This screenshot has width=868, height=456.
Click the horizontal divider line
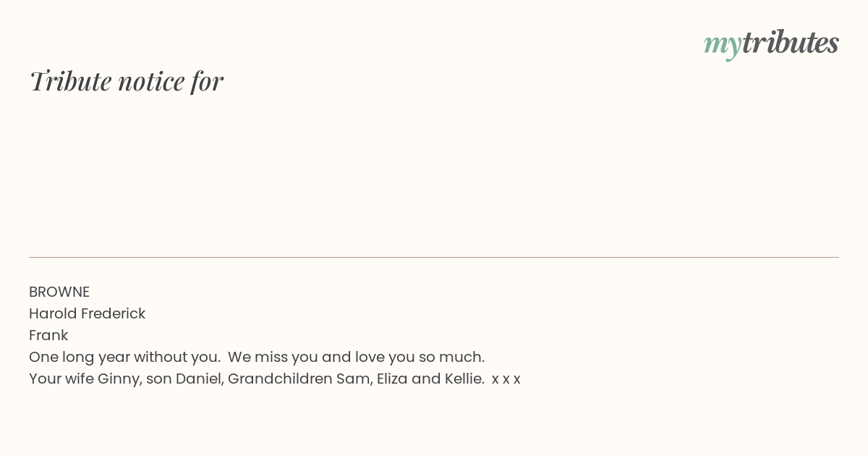[434, 257]
